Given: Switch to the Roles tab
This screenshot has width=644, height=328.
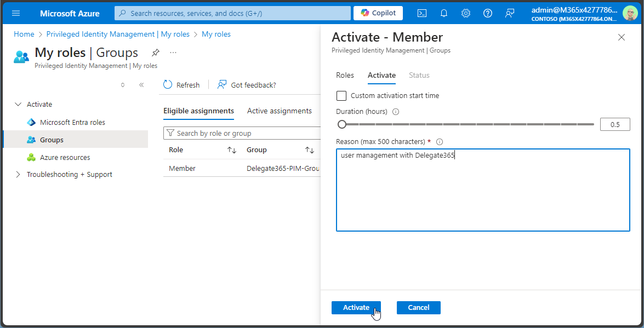Looking at the screenshot, I should pyautogui.click(x=345, y=76).
